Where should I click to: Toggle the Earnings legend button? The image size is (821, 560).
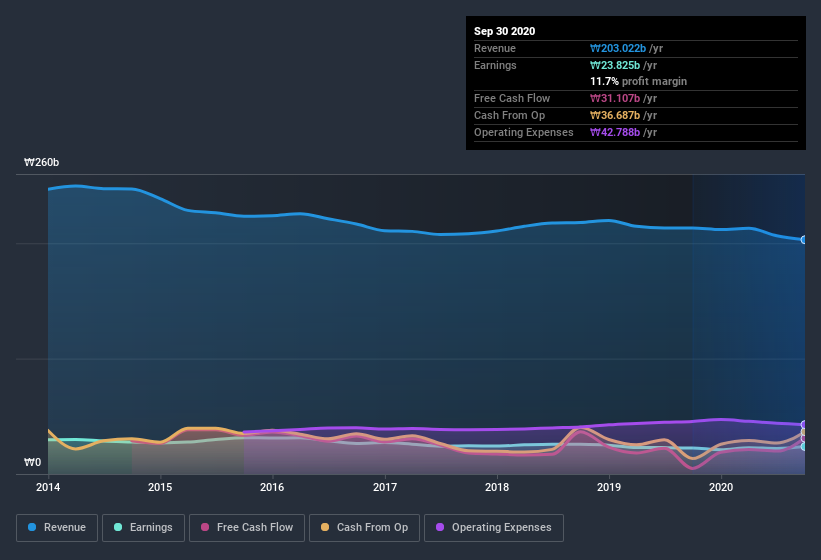coord(143,528)
